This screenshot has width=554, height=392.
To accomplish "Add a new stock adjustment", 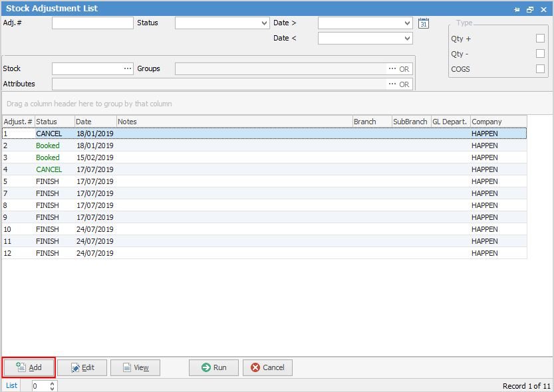I will [29, 367].
